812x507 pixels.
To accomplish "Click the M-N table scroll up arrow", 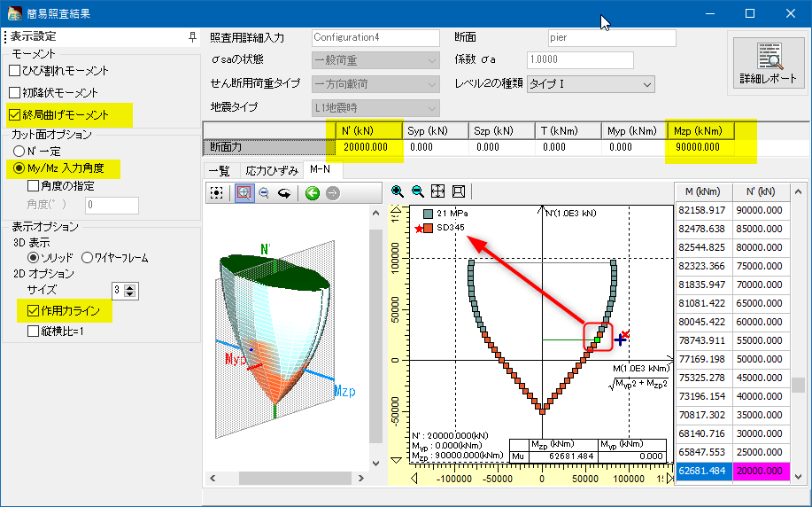I will [798, 191].
